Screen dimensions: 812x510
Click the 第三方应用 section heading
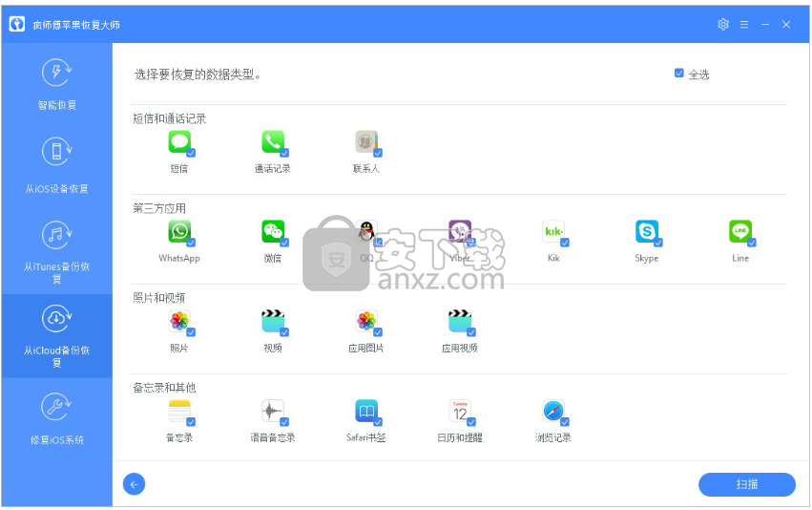click(159, 208)
